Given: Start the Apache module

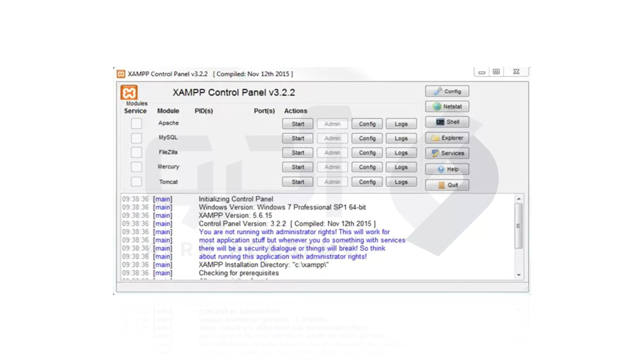Looking at the screenshot, I should [x=297, y=124].
